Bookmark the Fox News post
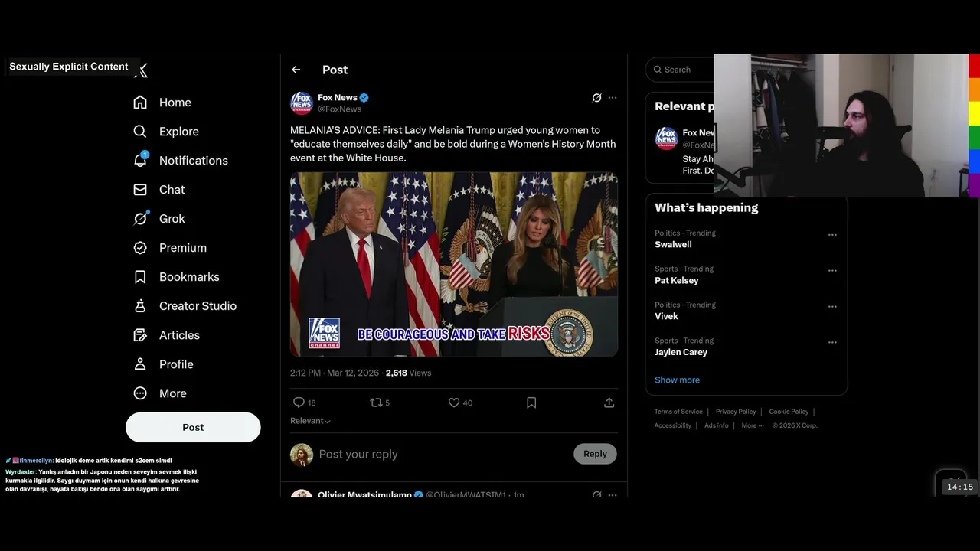The image size is (980, 551). coord(531,403)
